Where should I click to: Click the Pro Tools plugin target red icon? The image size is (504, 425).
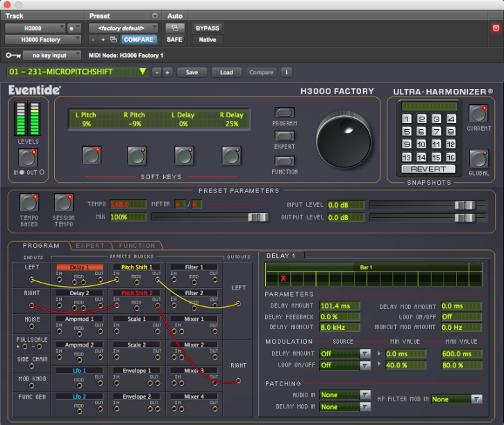click(496, 28)
